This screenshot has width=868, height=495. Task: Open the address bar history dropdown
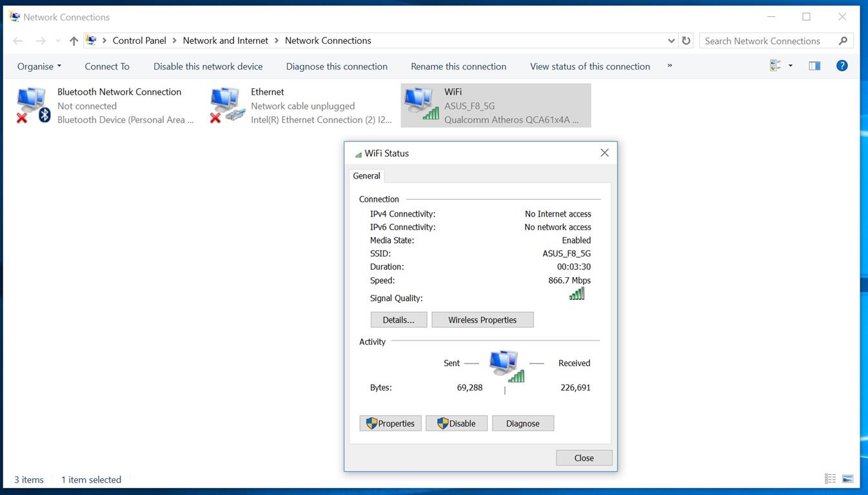point(671,41)
